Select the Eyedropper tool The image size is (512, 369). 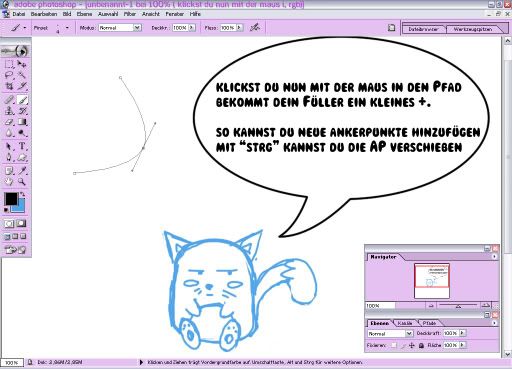click(22, 171)
